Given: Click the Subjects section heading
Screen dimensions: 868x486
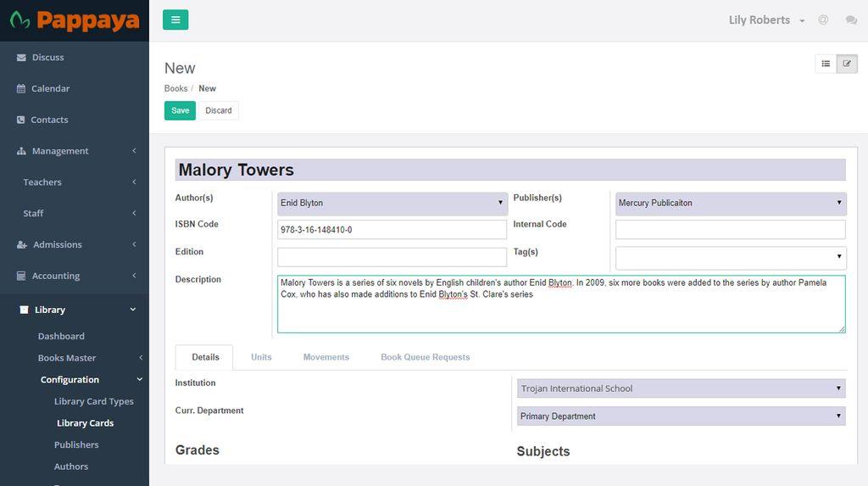Looking at the screenshot, I should point(543,451).
